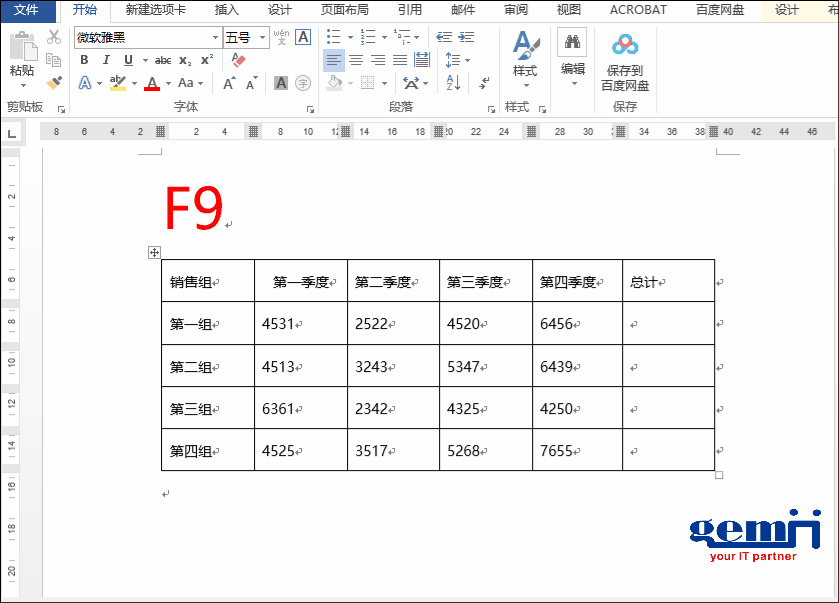The height and width of the screenshot is (603, 839).
Task: Toggle center paragraph alignment
Action: tap(356, 60)
